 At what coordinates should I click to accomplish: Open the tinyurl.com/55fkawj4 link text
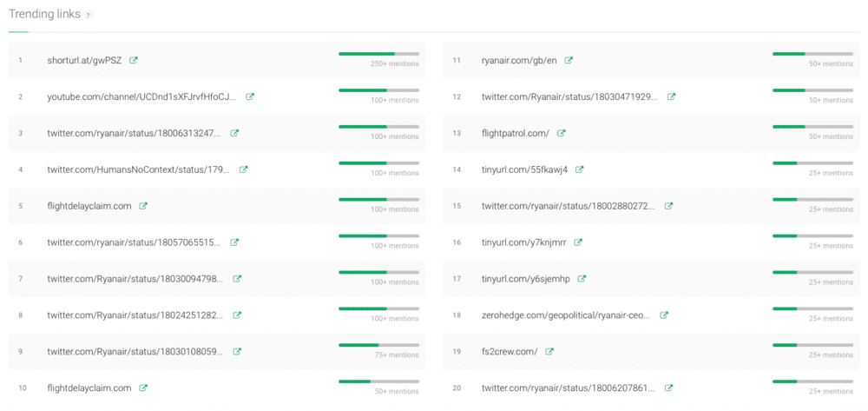coord(525,169)
